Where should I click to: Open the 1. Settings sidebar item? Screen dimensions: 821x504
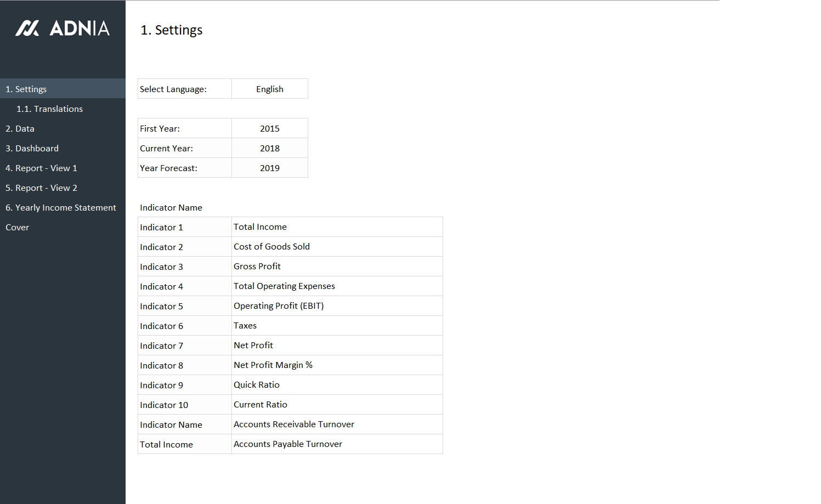(26, 89)
